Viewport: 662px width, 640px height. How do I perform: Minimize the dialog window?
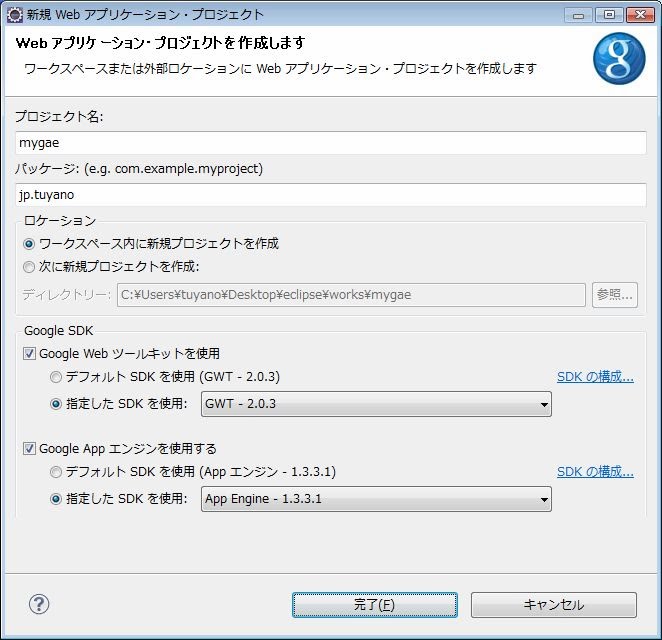click(x=580, y=15)
